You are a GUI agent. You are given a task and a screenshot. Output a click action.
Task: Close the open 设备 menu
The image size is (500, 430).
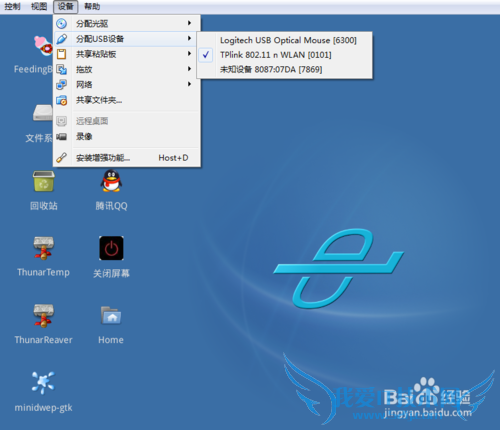tap(65, 6)
